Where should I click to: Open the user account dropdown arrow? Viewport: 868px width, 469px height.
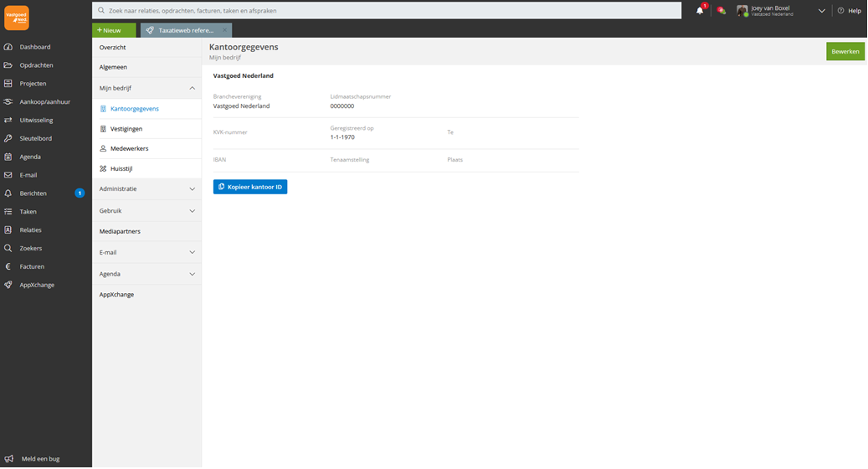pos(822,11)
